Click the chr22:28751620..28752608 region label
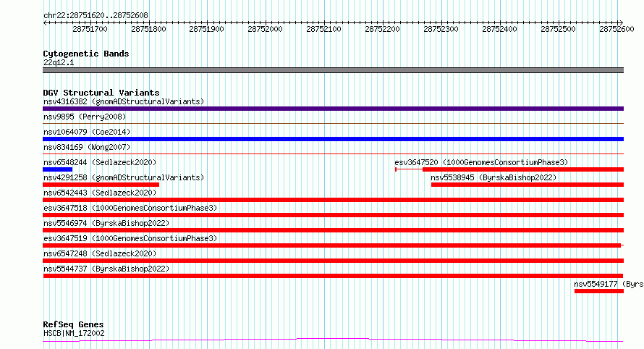644x349 pixels. coord(96,15)
